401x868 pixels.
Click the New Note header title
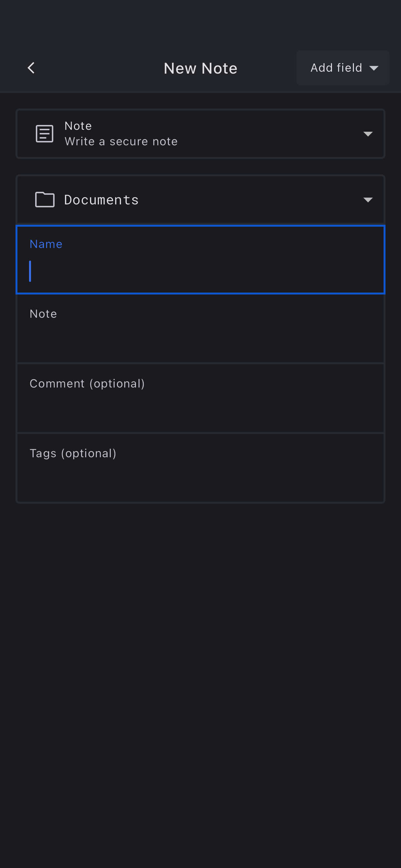pyautogui.click(x=200, y=68)
